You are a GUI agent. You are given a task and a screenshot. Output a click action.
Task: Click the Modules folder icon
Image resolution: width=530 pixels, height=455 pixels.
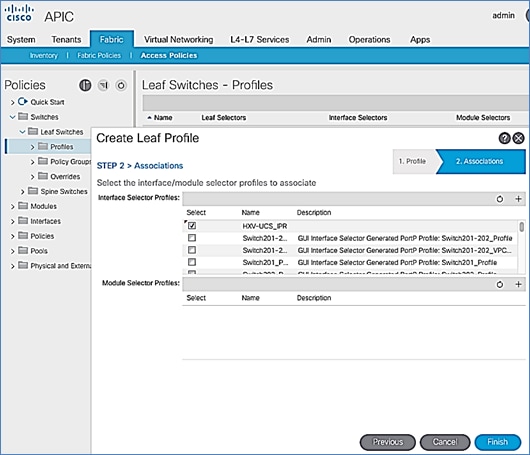tap(23, 206)
